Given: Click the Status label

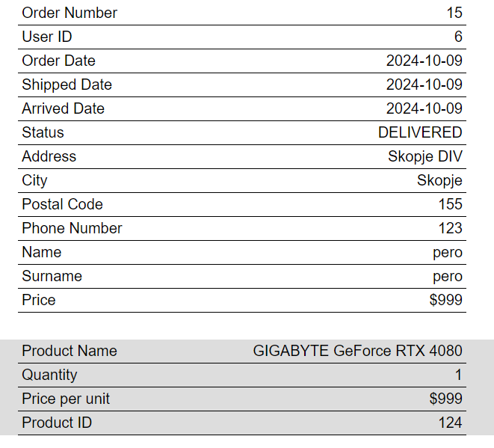Looking at the screenshot, I should point(43,132).
